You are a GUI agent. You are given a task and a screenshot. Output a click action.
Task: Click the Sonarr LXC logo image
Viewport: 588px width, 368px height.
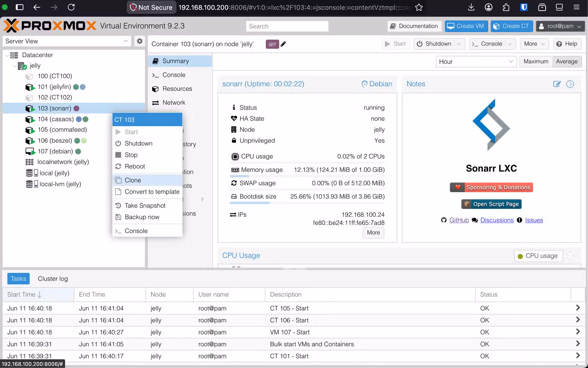tap(491, 125)
